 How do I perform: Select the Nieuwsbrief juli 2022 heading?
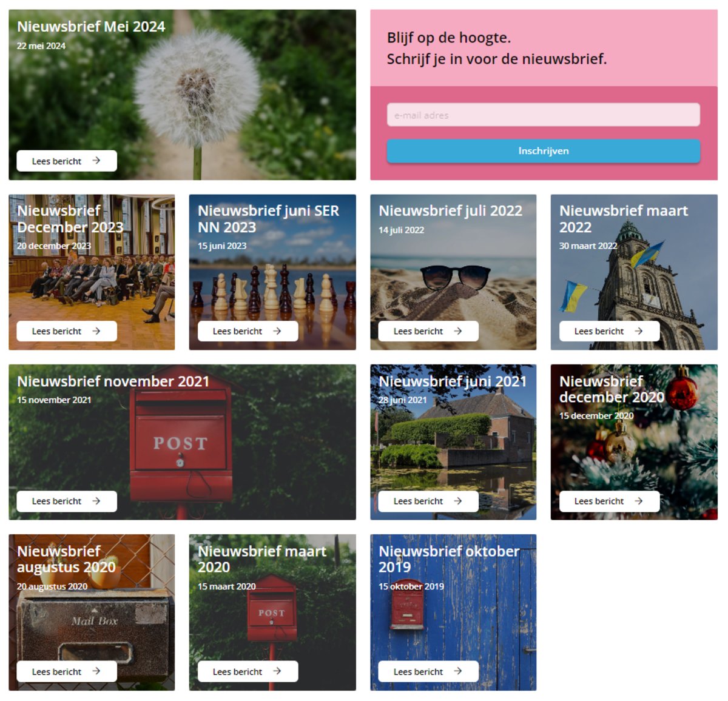(450, 210)
